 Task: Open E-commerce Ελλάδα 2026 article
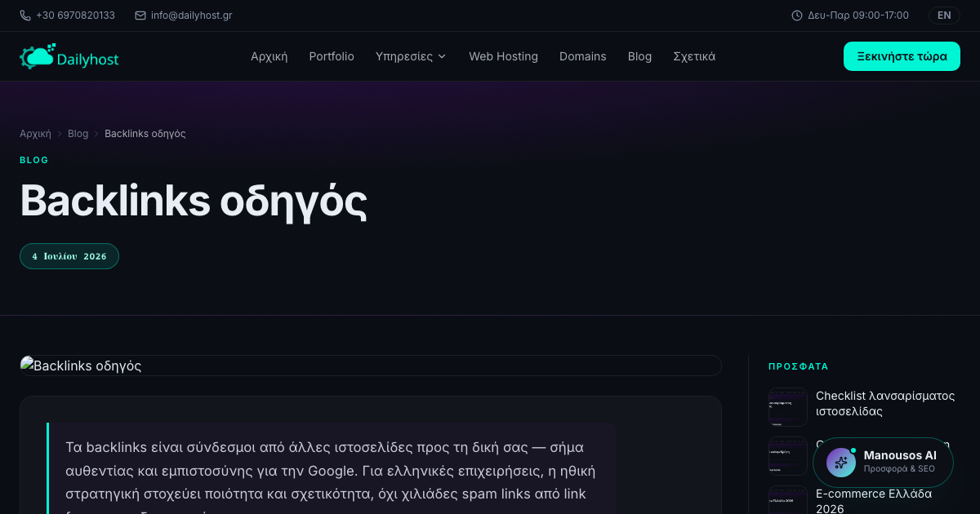874,501
